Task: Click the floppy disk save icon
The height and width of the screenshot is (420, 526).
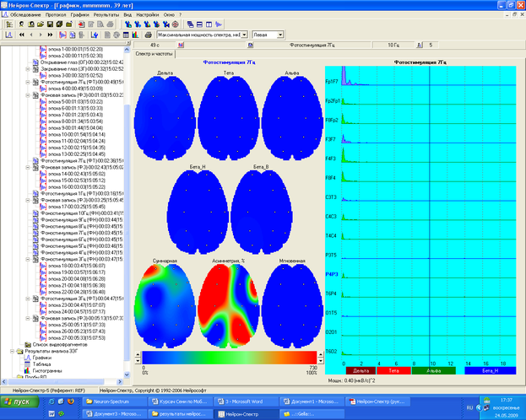Action: click(50, 24)
